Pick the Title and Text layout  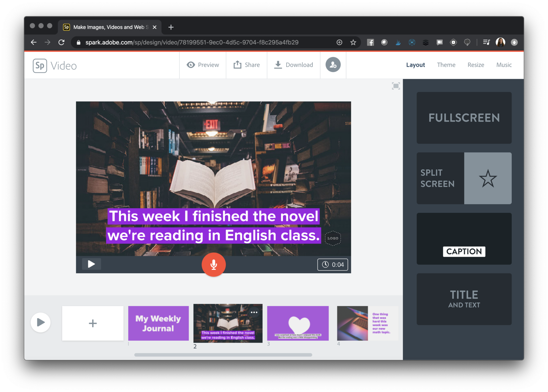pyautogui.click(x=464, y=299)
